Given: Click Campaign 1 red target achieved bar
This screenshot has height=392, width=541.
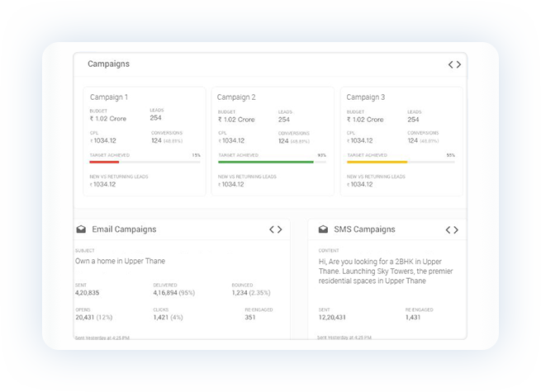Looking at the screenshot, I should pyautogui.click(x=104, y=162).
